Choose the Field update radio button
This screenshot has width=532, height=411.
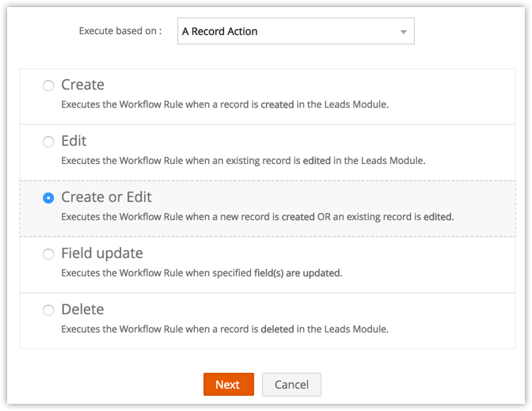49,254
